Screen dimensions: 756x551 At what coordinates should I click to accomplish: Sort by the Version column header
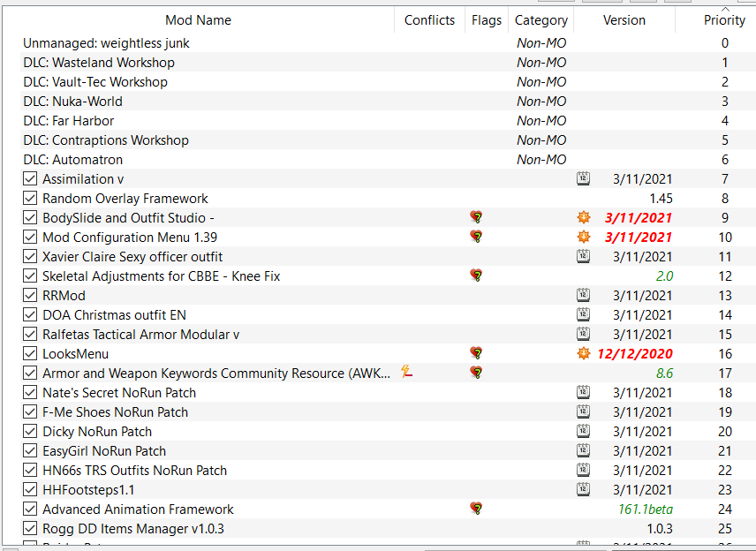(624, 19)
